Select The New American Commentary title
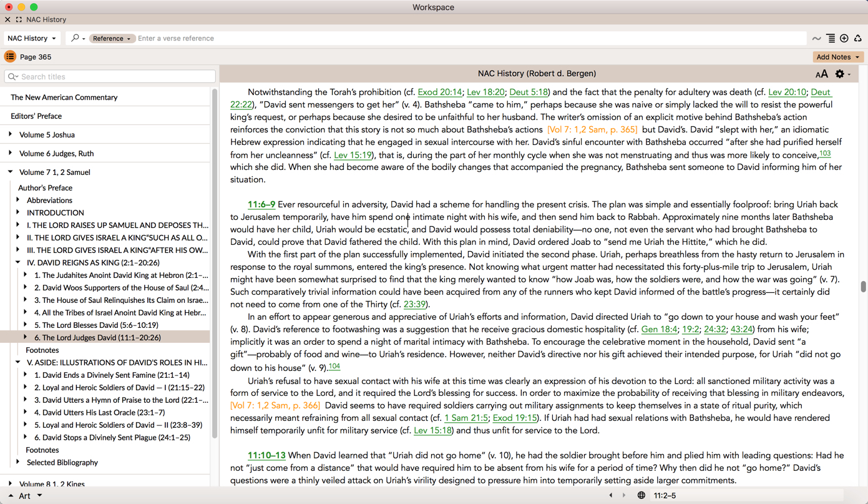868x504 pixels. click(64, 97)
